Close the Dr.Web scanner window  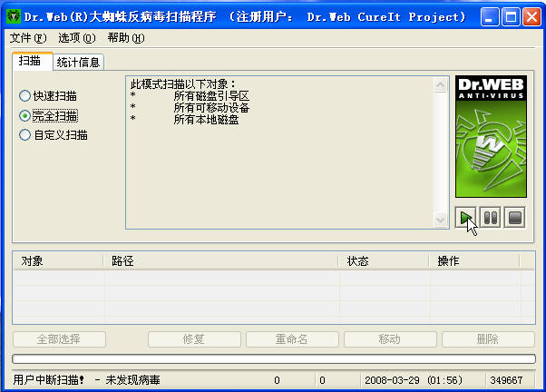click(x=531, y=16)
